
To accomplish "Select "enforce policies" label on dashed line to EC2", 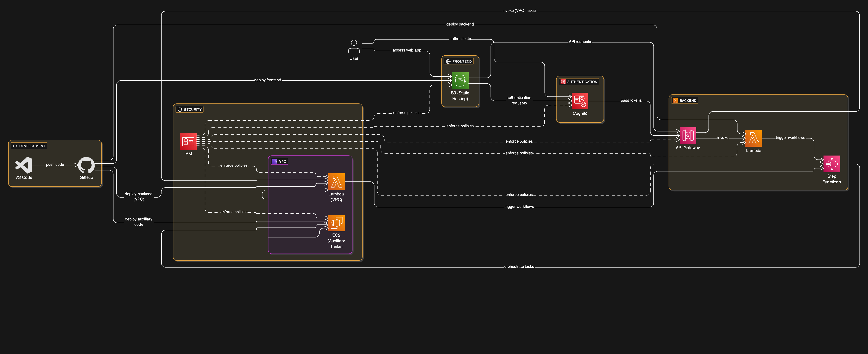I will pos(234,212).
